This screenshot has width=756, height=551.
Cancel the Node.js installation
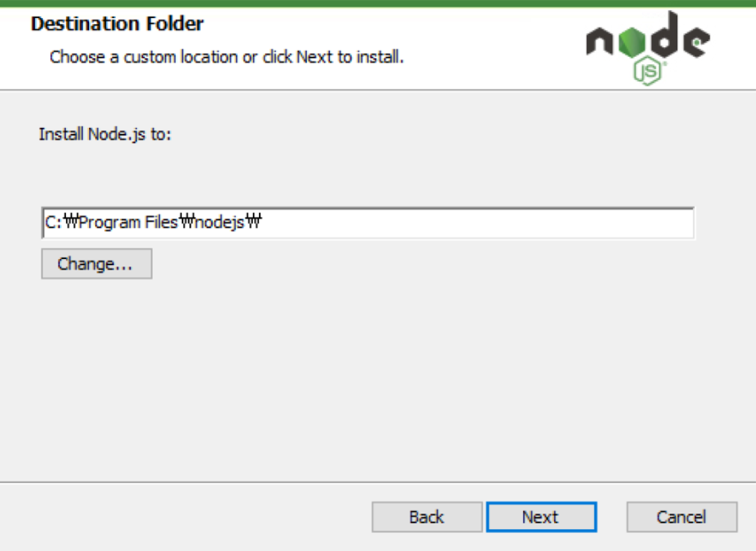(680, 517)
